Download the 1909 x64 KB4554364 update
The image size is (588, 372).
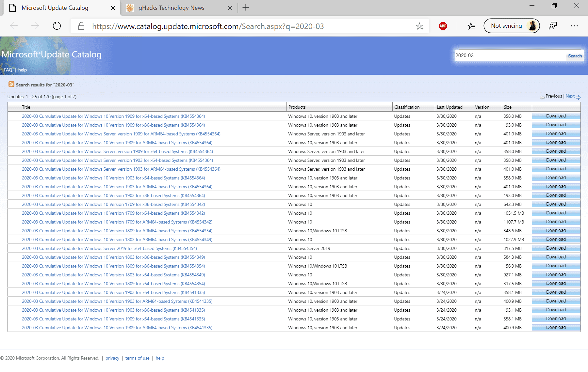556,116
